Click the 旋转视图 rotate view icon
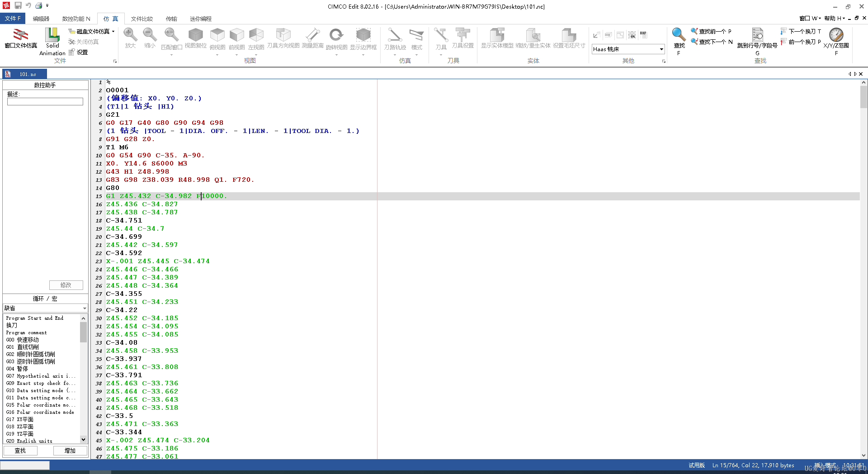The height and width of the screenshot is (474, 868). point(336,35)
